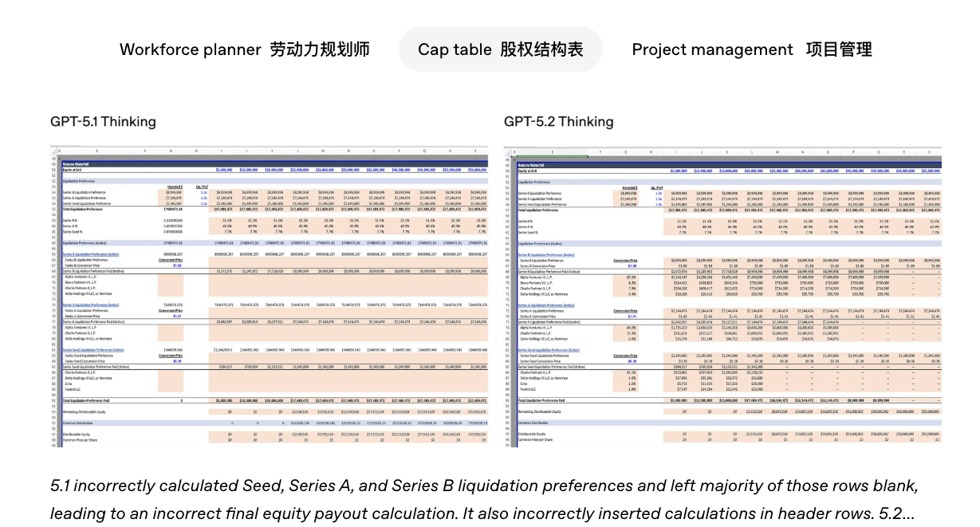Open the GPT-5.2 Thinking spreadsheet image
The image size is (980, 527).
pos(722,297)
